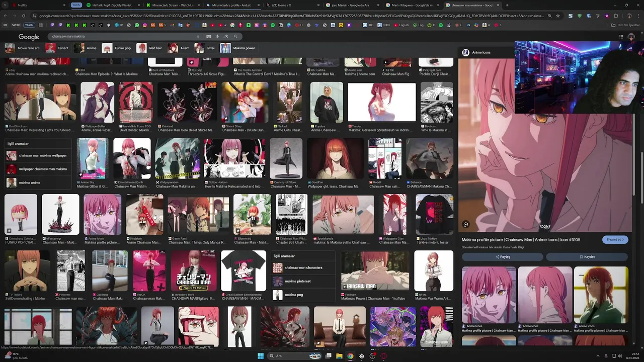Screen dimensions: 644x362
Task: Switch to the jojo Mariah Google tab
Action: coord(352,5)
